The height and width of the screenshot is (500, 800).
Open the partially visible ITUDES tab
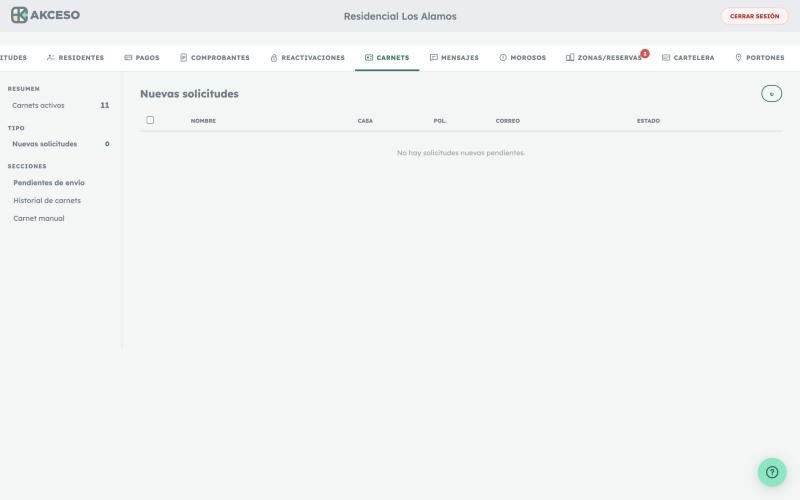tap(13, 58)
